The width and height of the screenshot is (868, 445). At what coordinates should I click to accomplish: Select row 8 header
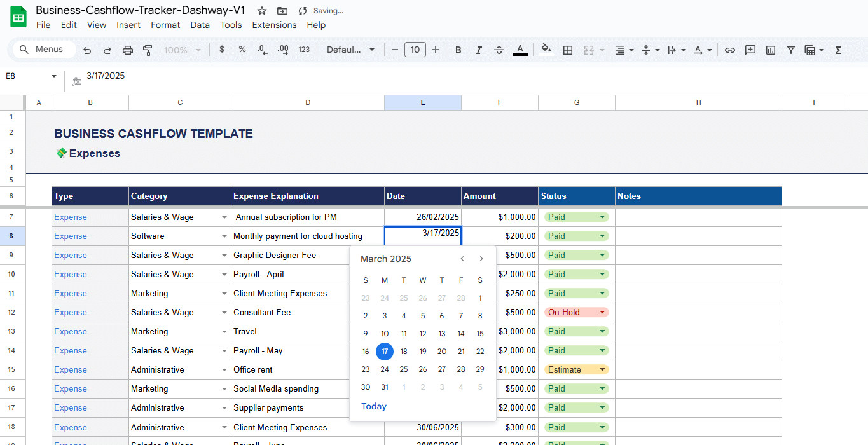point(12,236)
